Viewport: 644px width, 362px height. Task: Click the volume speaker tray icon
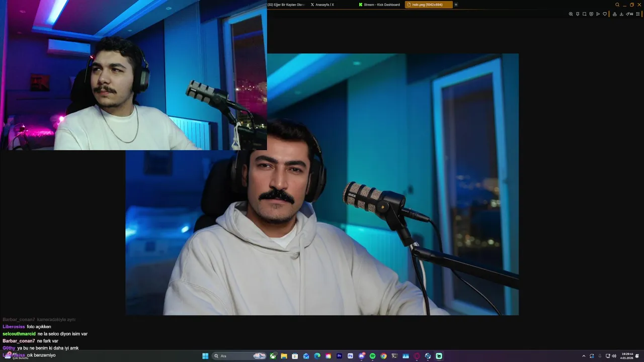pos(614,356)
